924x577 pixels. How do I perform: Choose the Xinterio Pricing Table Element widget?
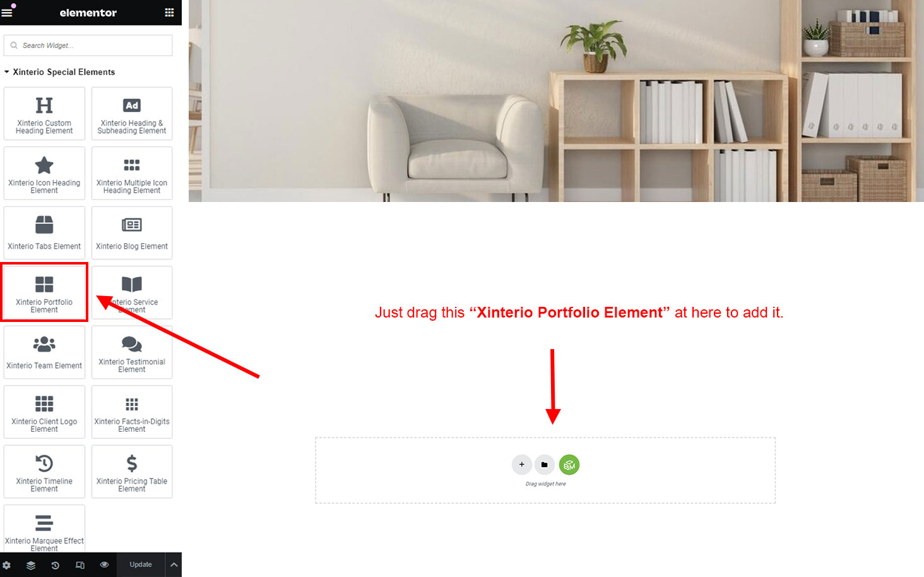click(x=132, y=472)
